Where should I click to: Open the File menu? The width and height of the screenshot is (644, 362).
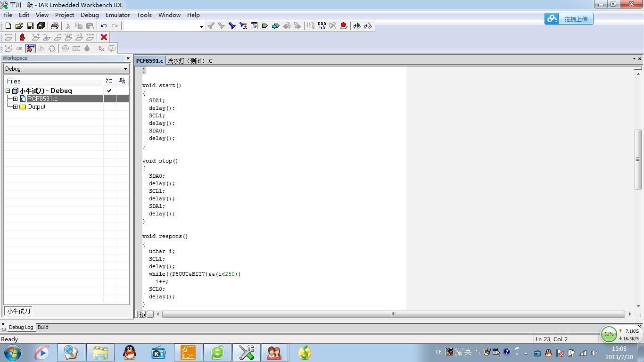coord(8,15)
